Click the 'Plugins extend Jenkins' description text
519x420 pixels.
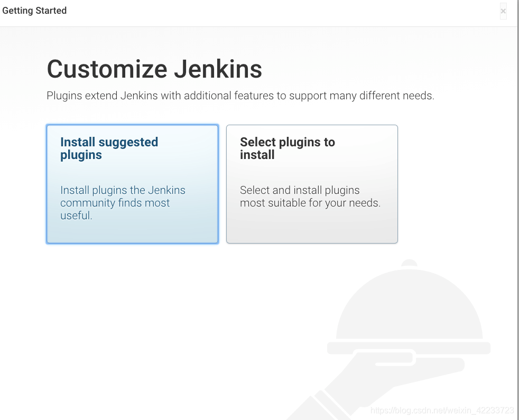coord(240,96)
